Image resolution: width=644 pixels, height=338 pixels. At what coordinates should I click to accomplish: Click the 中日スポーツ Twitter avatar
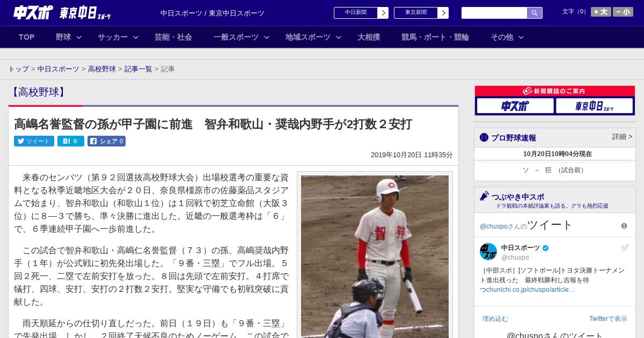[488, 252]
